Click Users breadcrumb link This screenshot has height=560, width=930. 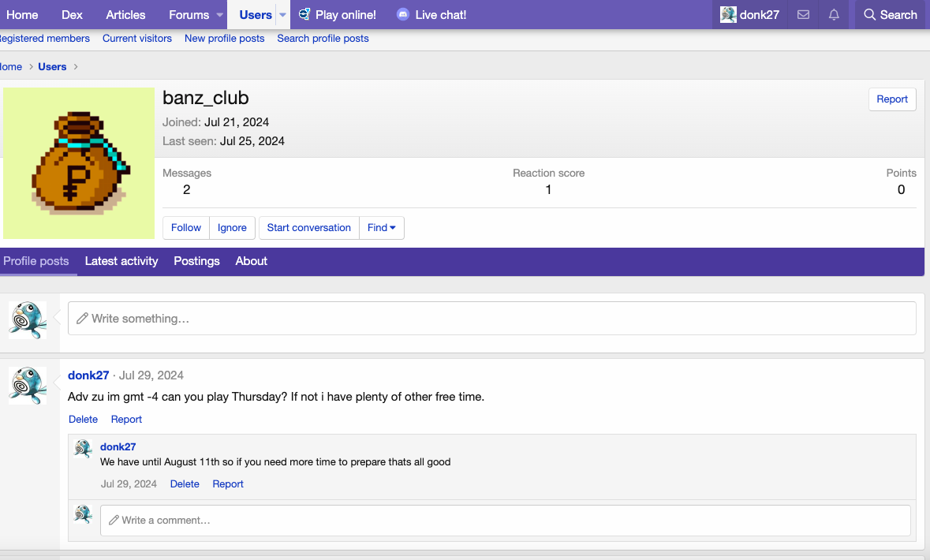click(52, 66)
